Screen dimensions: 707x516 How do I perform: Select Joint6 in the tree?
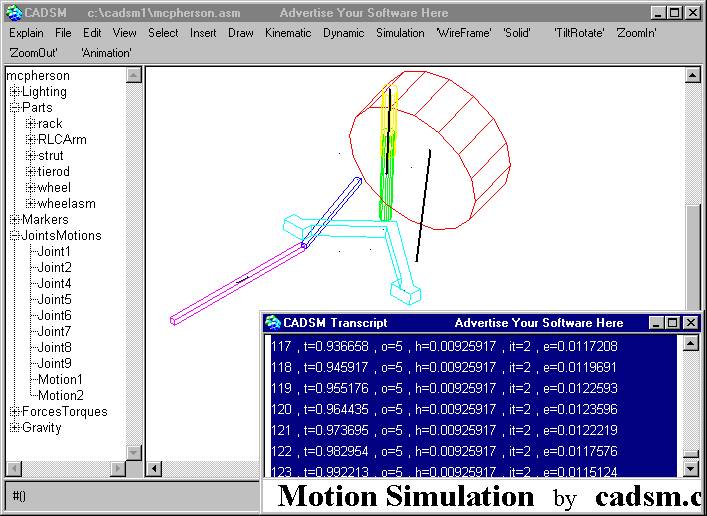(54, 315)
